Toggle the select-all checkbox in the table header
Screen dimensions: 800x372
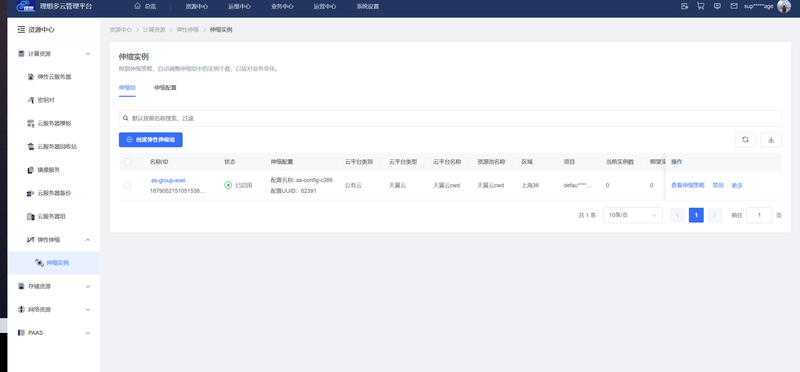[x=128, y=162]
